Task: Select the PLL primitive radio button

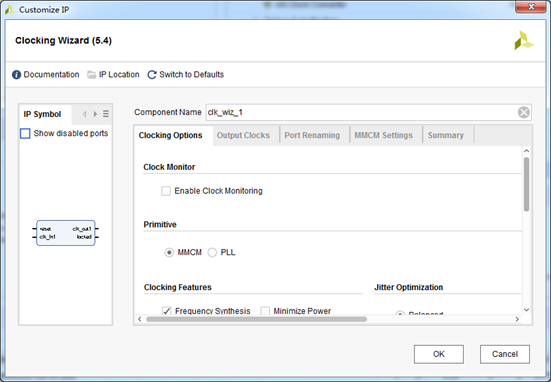Action: click(x=212, y=252)
